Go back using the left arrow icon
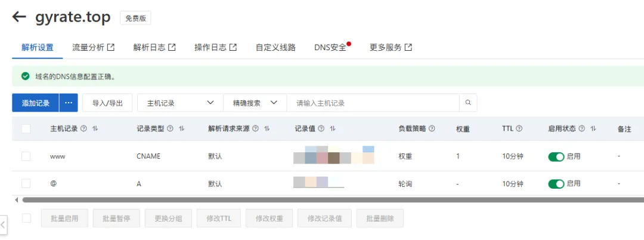Viewport: 644px width, 240px height. (x=19, y=17)
